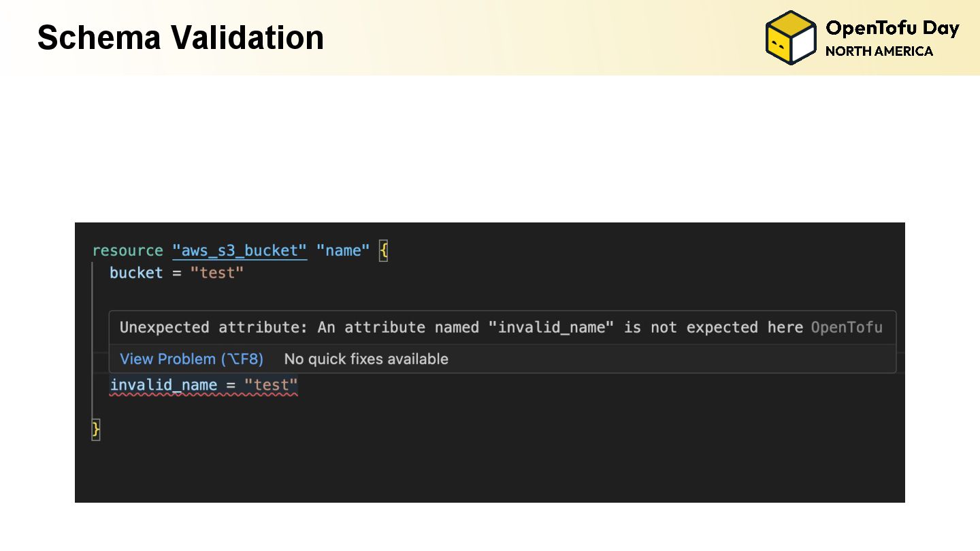Click the "test" value on the bucket line
This screenshot has height=551, width=980.
click(216, 273)
